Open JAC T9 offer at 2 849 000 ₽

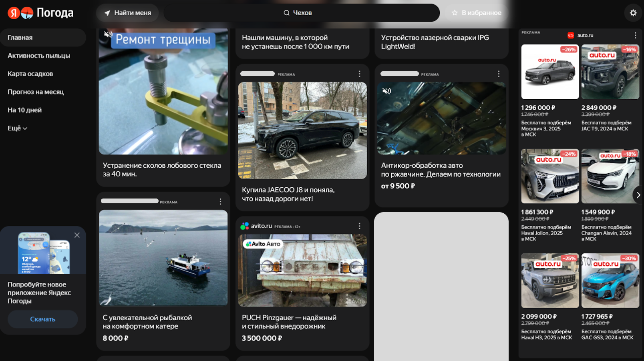click(610, 72)
